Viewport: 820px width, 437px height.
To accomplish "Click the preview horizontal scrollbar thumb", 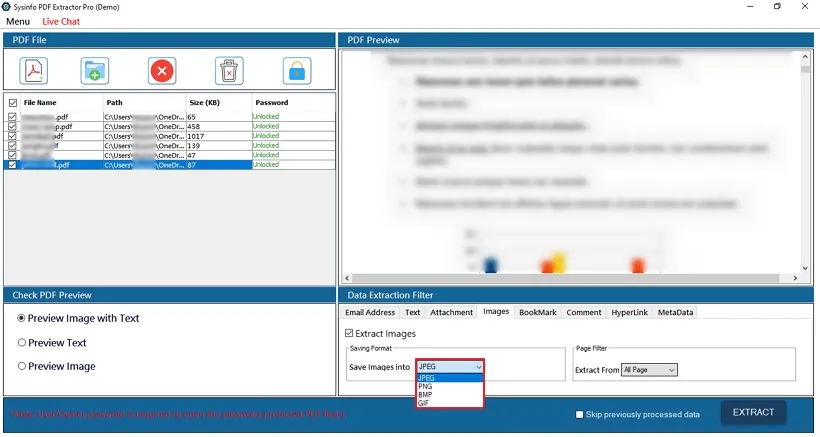I will 566,278.
